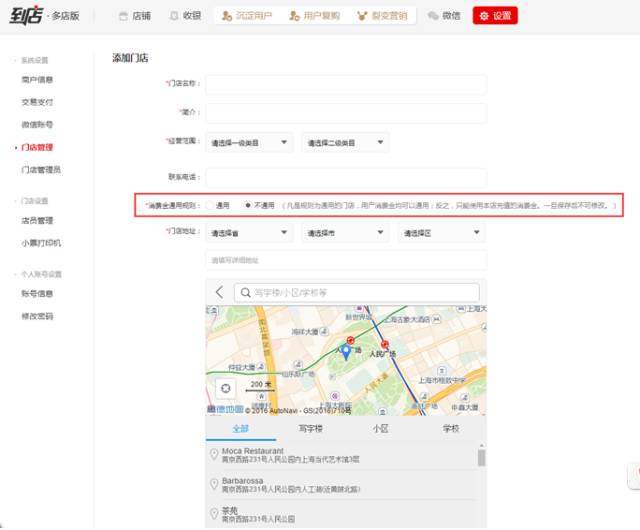Open the 微信 top menu

click(444, 16)
